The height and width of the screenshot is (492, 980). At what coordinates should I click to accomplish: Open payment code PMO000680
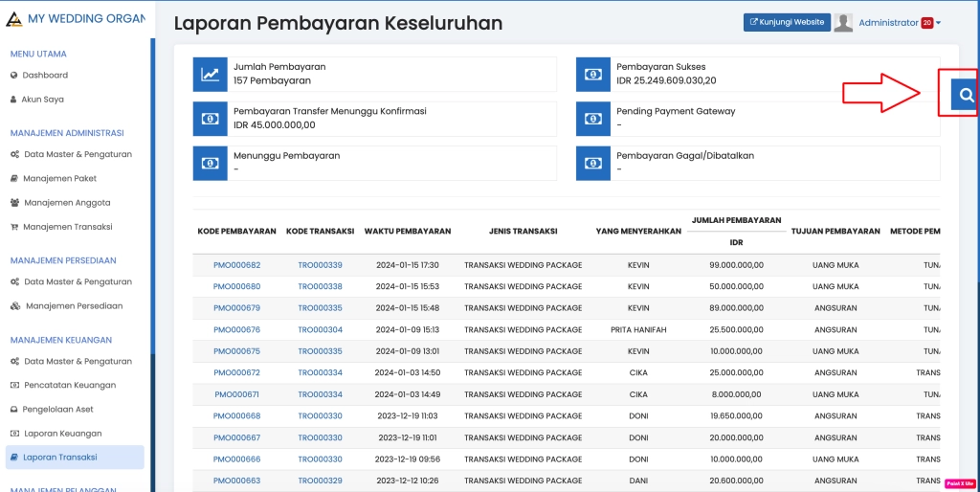[x=237, y=286]
